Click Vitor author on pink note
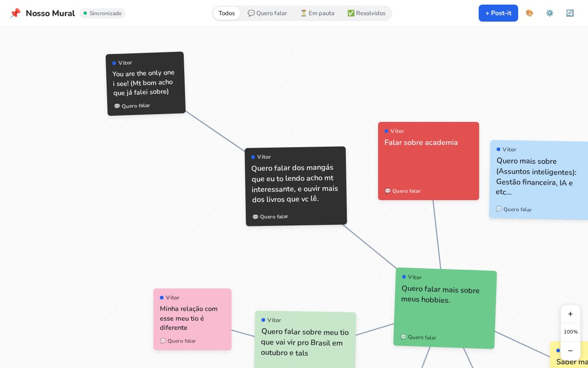Screen dimensions: 588x368 170,298
